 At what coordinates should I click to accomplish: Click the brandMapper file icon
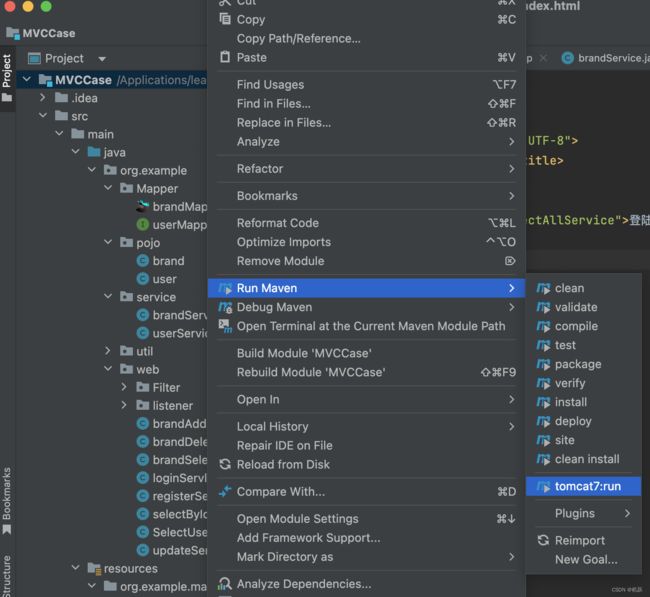pos(143,206)
